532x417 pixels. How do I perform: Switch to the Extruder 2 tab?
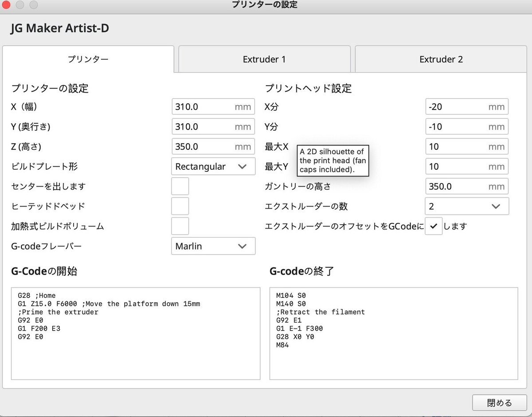(441, 59)
